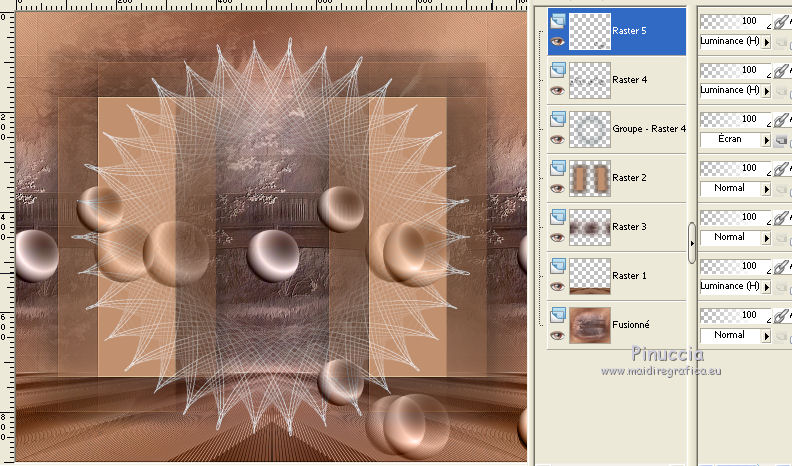792x466 pixels.
Task: Select Raster 5 layer thumbnail
Action: click(x=590, y=31)
